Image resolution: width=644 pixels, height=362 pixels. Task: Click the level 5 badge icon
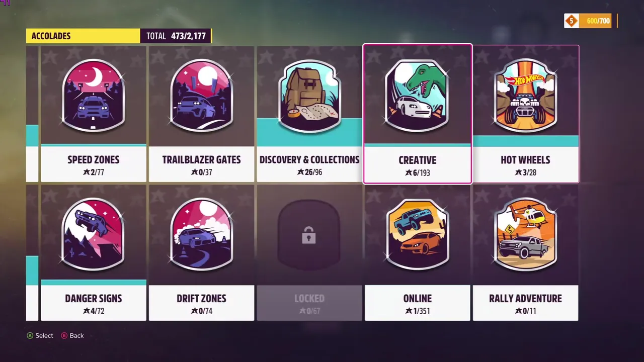click(x=571, y=21)
